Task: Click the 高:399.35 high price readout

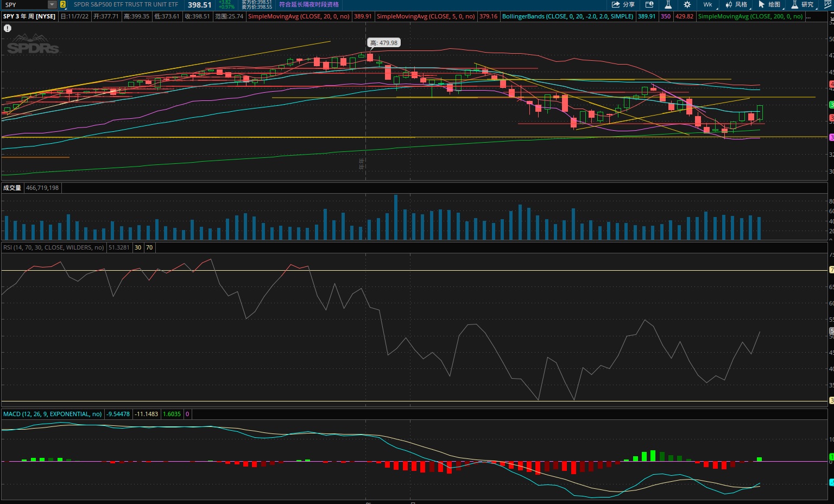Action: pos(136,16)
